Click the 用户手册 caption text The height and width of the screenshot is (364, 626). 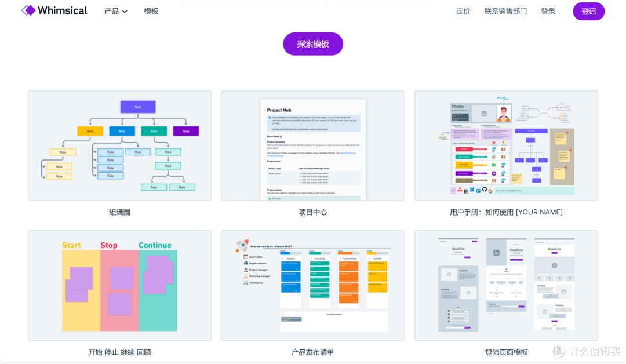click(506, 212)
